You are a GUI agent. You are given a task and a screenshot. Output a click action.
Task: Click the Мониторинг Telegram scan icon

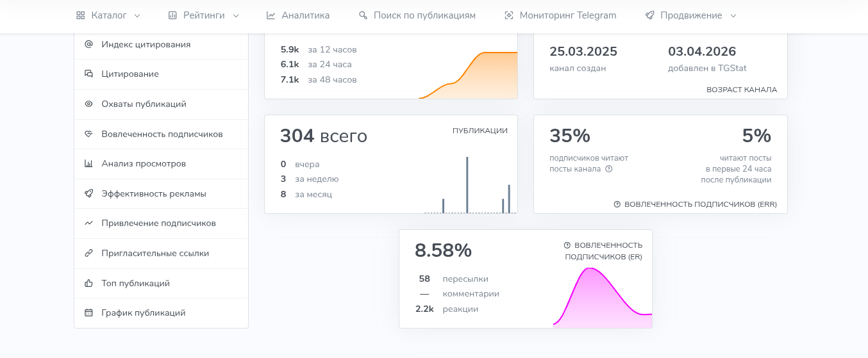tap(509, 15)
